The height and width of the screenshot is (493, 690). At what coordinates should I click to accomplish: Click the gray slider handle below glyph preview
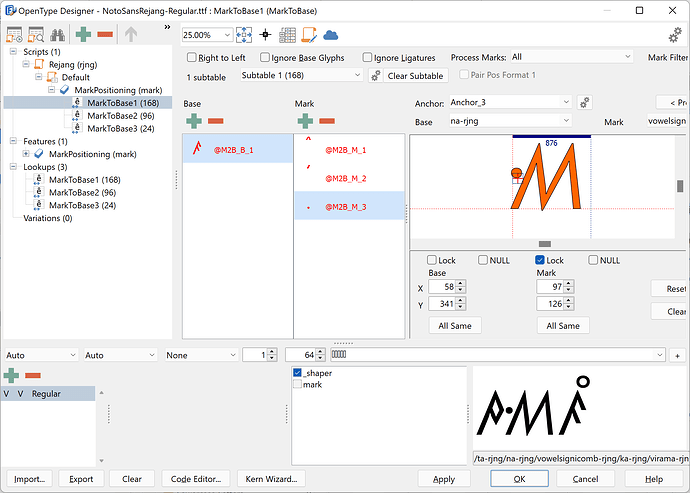[544, 243]
